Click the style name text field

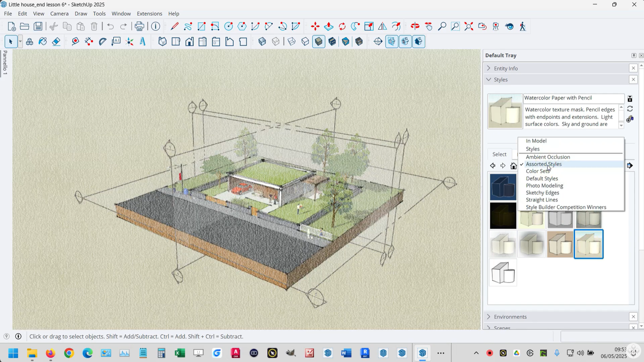(573, 98)
